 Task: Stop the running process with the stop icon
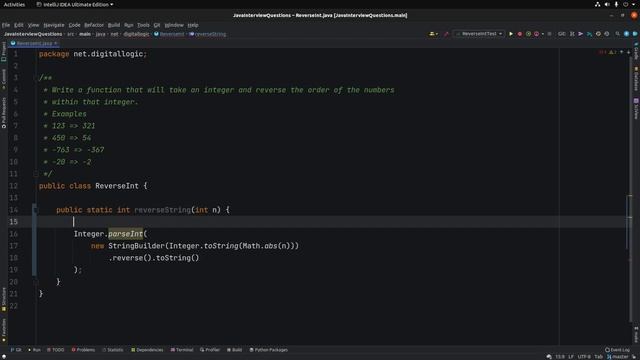click(549, 34)
